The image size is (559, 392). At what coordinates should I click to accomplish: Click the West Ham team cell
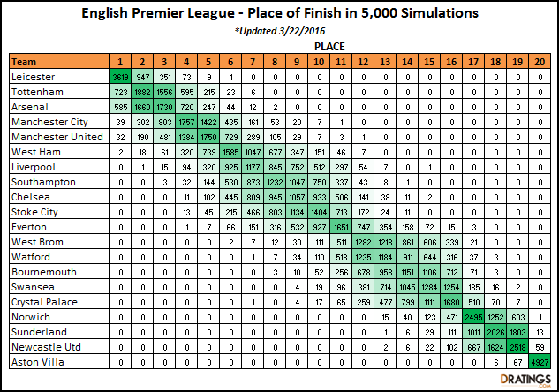(57, 151)
